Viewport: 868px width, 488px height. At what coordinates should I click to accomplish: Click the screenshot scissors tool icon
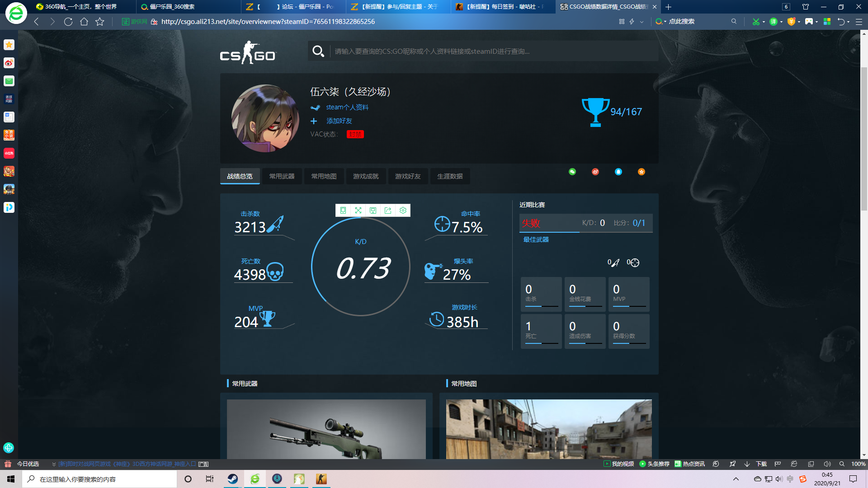click(x=755, y=22)
